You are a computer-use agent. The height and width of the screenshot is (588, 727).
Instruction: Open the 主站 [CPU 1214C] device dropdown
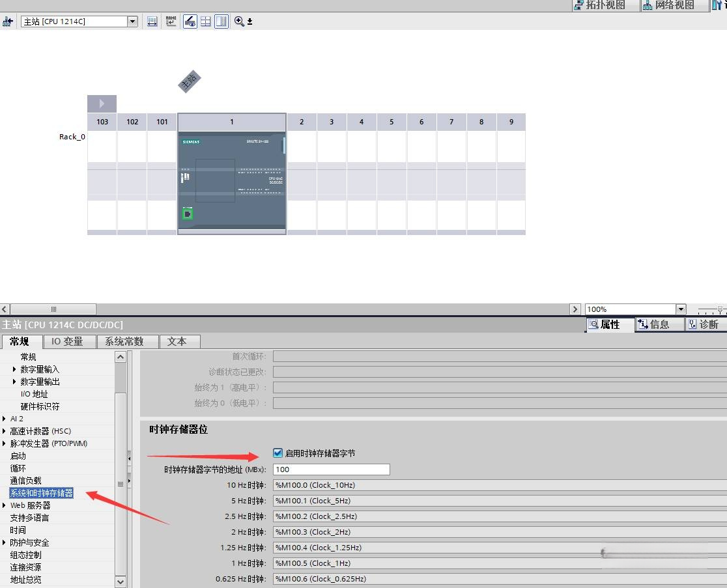[133, 21]
